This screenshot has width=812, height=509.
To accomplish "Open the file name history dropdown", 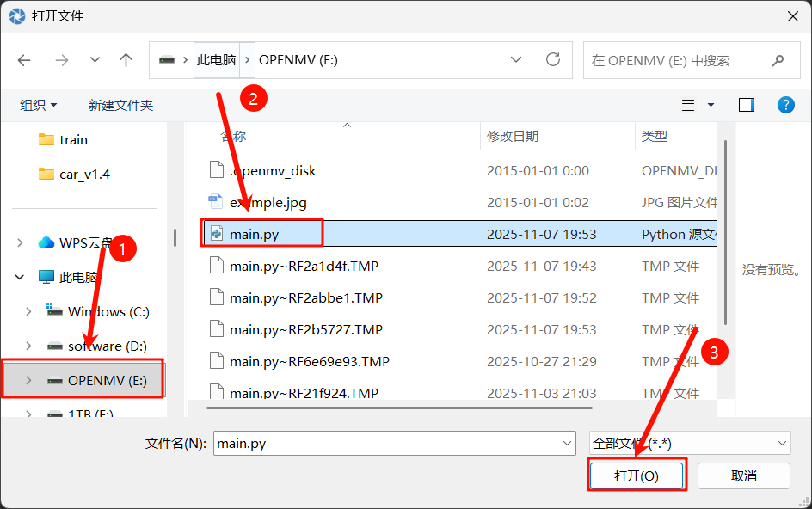I will point(567,444).
